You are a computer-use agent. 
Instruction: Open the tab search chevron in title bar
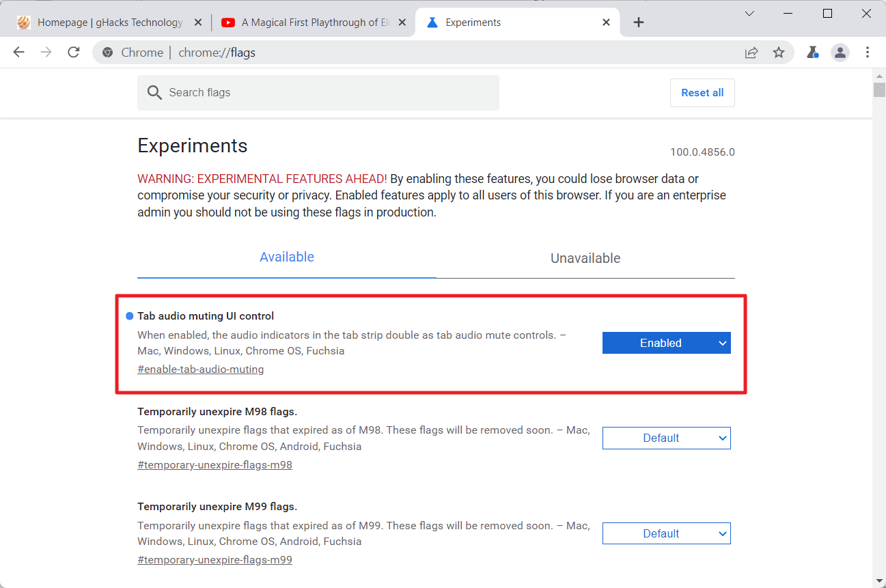pyautogui.click(x=749, y=14)
